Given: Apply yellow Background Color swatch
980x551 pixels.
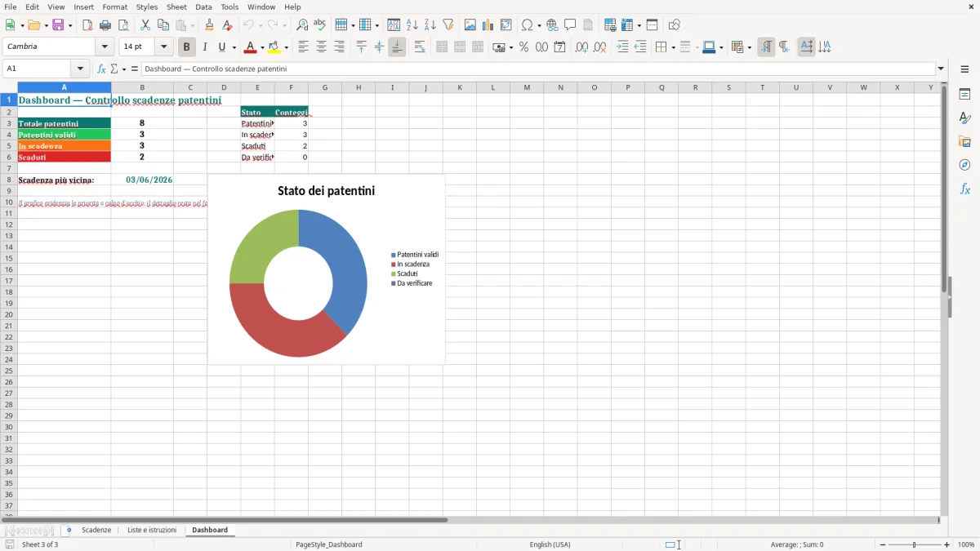Looking at the screenshot, I should point(274,47).
